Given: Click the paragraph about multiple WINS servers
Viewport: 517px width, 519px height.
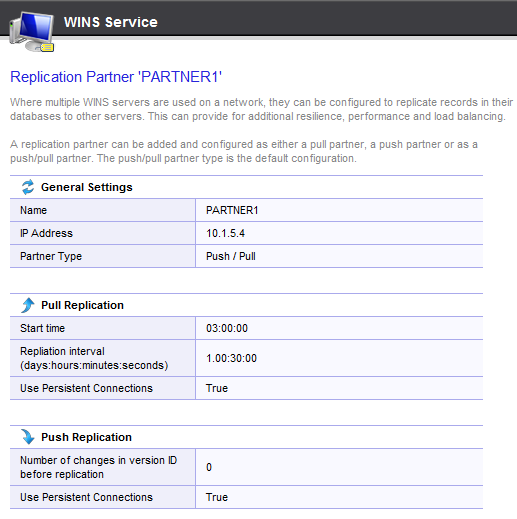Looking at the screenshot, I should coord(261,109).
